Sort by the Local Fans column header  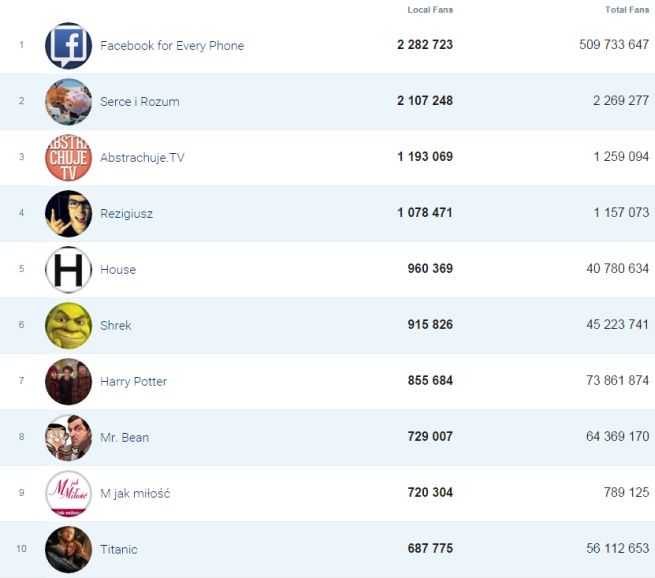pyautogui.click(x=429, y=10)
